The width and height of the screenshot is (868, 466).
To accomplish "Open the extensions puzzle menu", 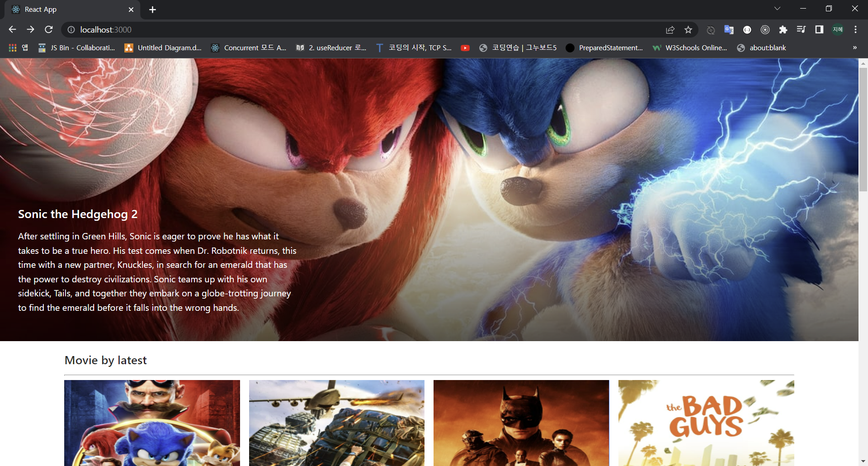I will pos(783,29).
